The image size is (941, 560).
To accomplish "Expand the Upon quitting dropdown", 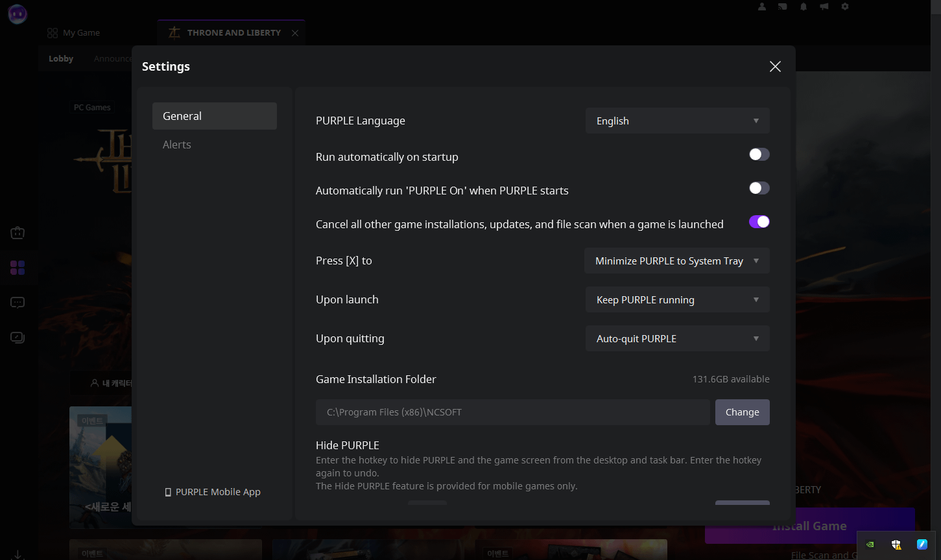I will (678, 338).
